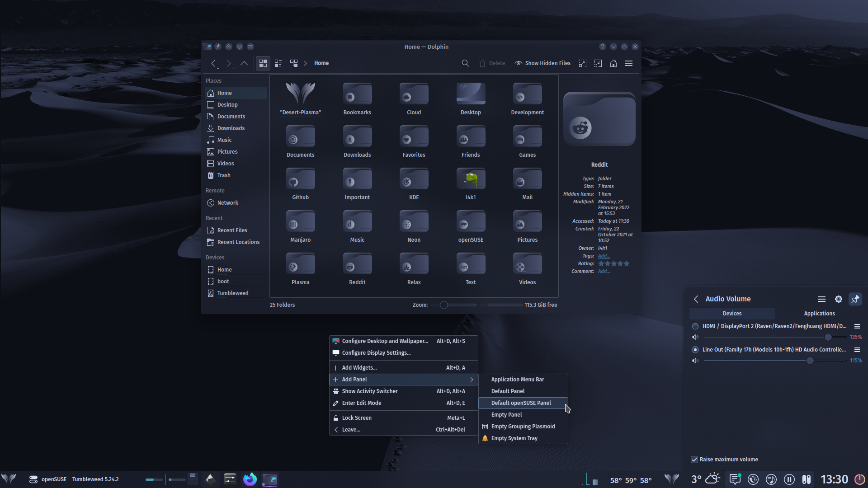
Task: Switch Dolphin to Icons view mode
Action: coord(263,63)
